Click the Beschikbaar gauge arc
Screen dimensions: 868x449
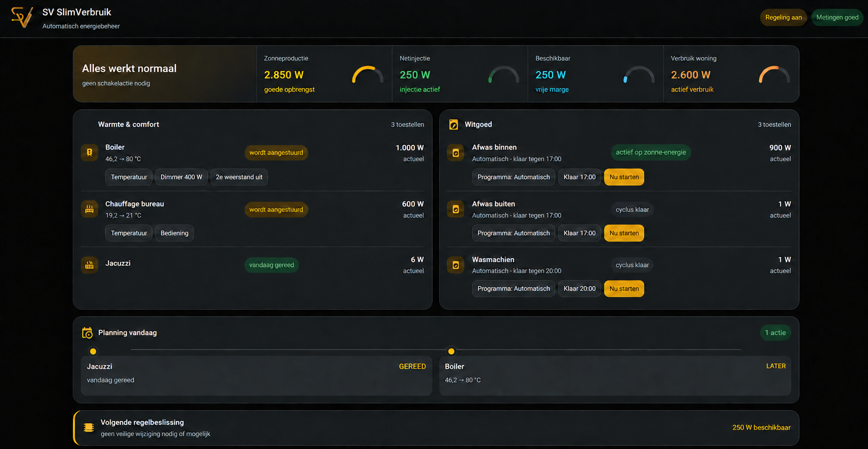tap(639, 75)
